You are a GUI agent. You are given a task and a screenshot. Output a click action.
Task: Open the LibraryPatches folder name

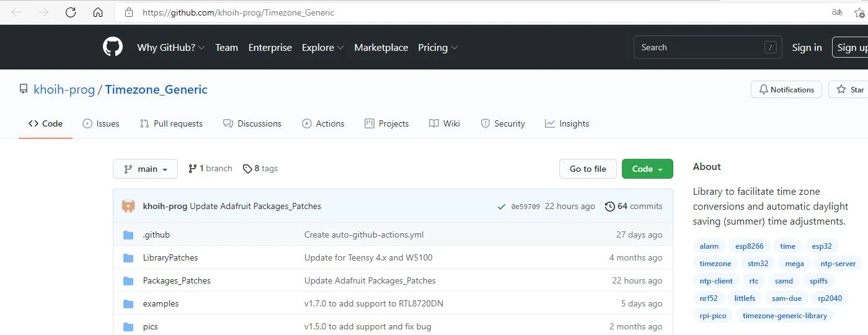(x=170, y=258)
